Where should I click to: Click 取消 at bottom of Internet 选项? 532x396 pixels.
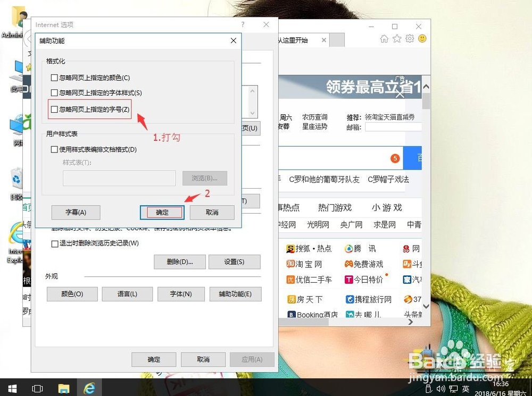pos(203,359)
